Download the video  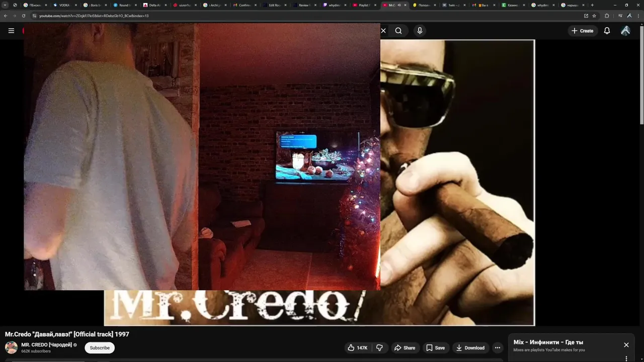pos(470,347)
